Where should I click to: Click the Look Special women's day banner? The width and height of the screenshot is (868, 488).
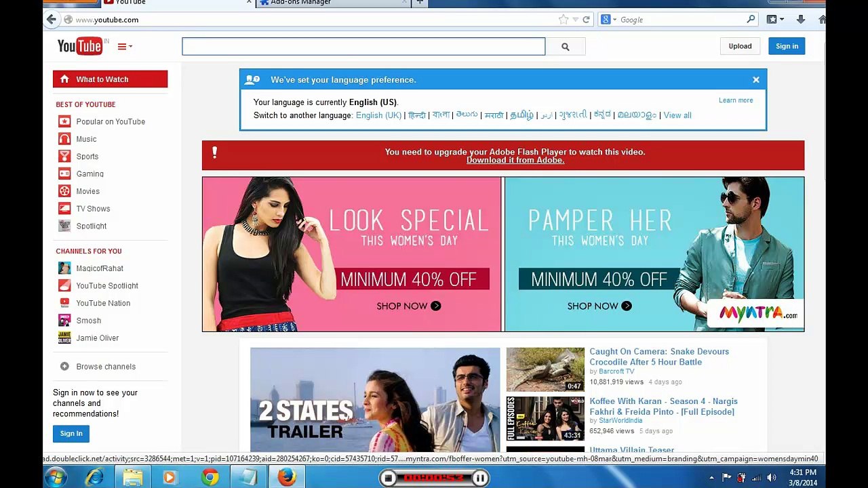point(351,254)
